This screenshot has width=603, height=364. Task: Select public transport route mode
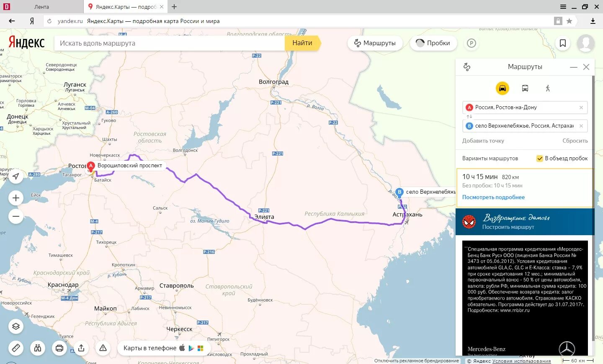click(525, 88)
